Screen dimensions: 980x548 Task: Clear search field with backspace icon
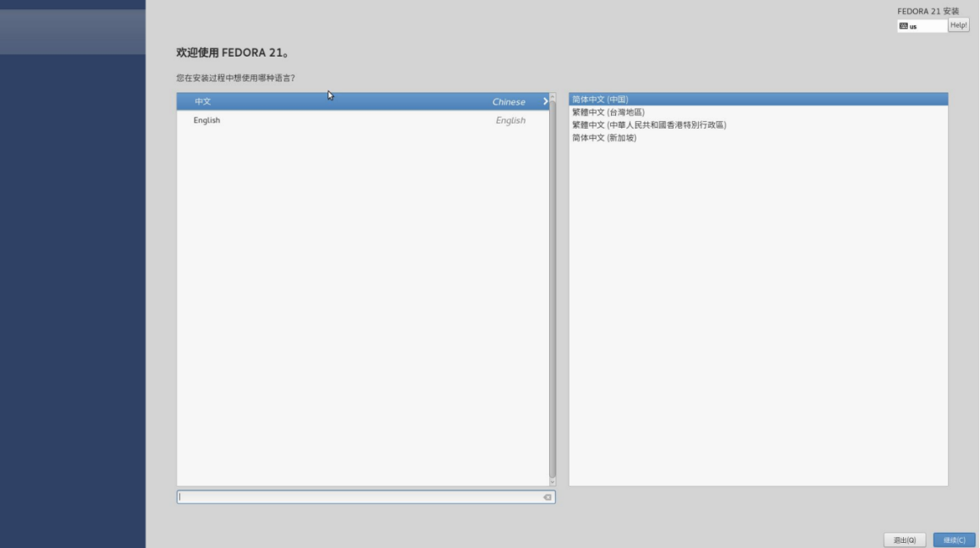click(548, 497)
